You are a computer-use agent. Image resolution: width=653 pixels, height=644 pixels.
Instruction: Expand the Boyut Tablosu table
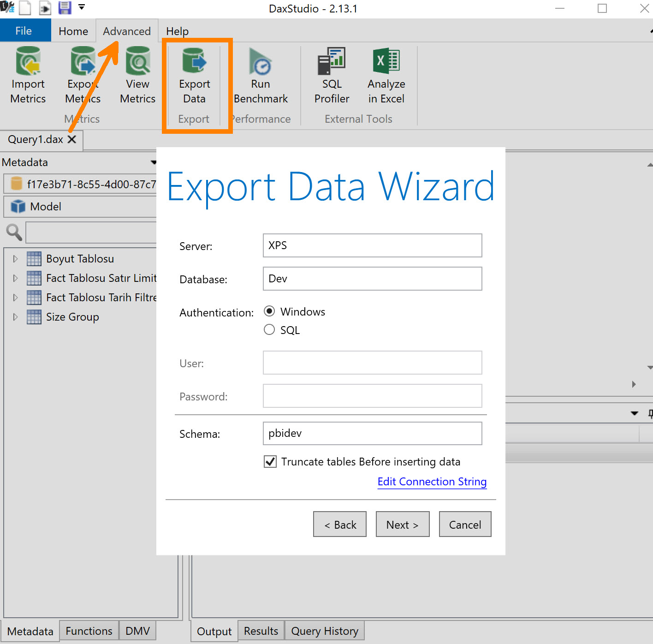pos(15,259)
